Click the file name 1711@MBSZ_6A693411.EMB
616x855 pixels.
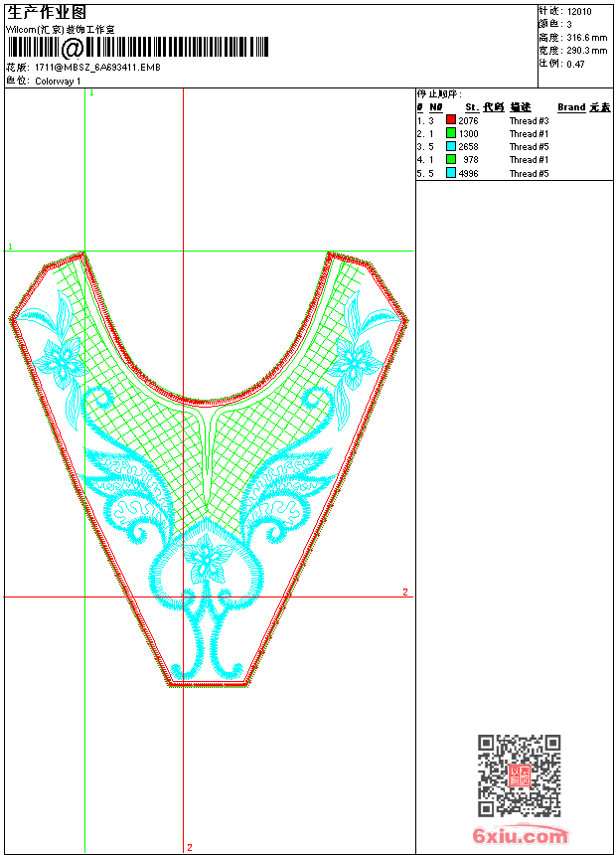tap(96, 67)
